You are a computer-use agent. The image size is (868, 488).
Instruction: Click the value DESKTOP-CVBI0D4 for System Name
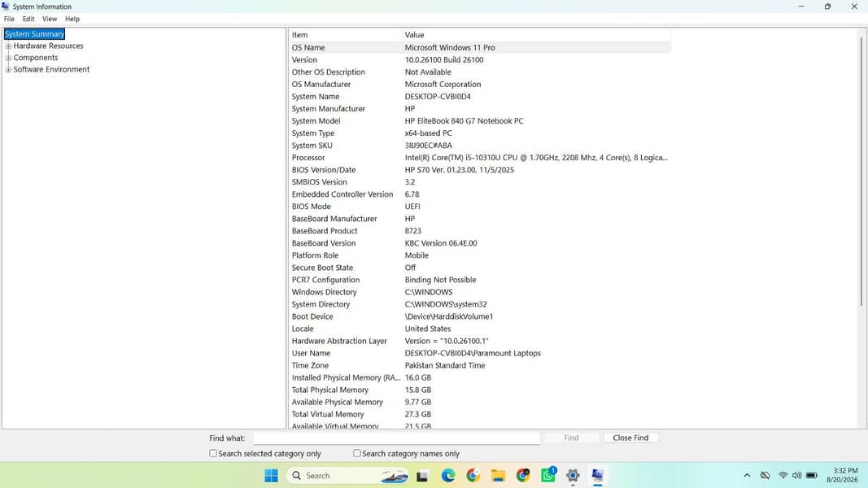(x=438, y=96)
